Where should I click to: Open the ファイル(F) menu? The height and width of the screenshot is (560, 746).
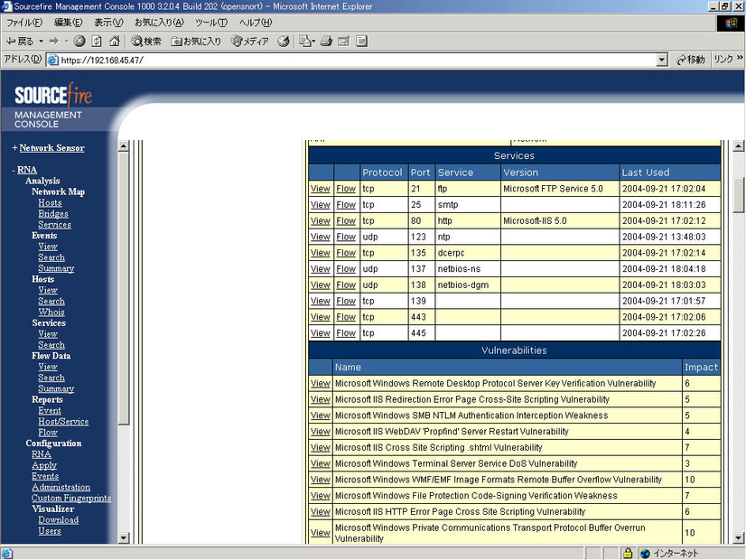[25, 23]
